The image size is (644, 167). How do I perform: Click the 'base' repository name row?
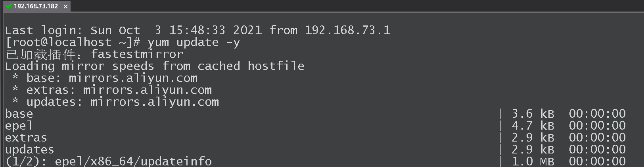click(19, 114)
